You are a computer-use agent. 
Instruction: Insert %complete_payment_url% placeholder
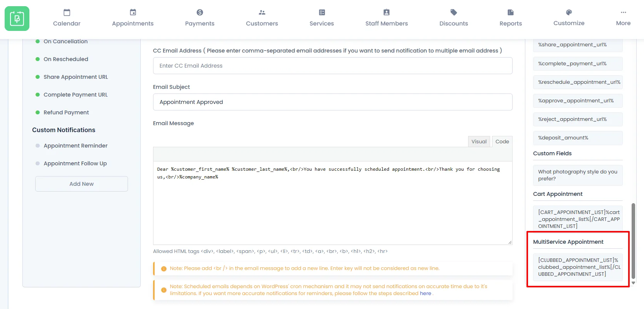click(578, 64)
